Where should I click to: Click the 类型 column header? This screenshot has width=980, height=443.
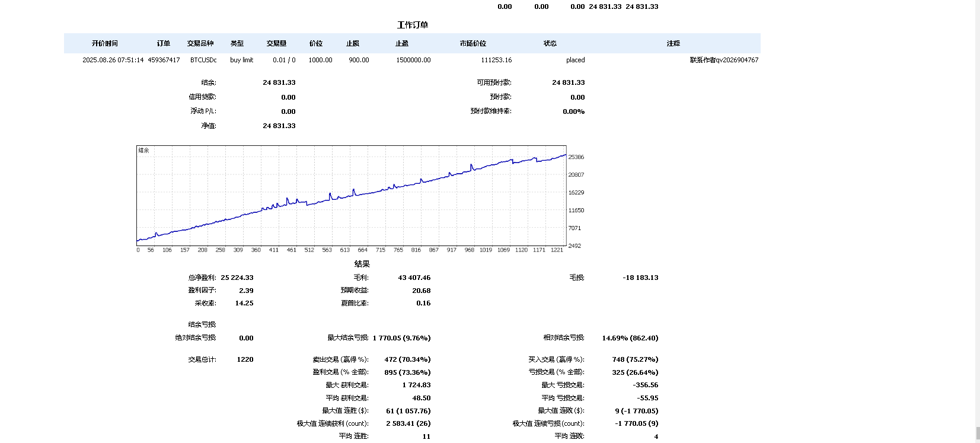pos(237,43)
